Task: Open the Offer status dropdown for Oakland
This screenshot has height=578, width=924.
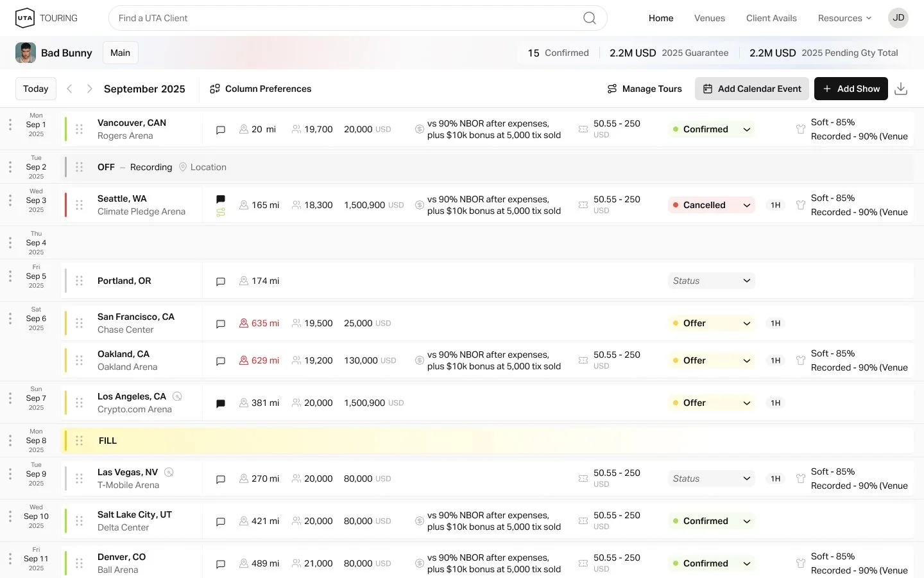Action: point(712,360)
